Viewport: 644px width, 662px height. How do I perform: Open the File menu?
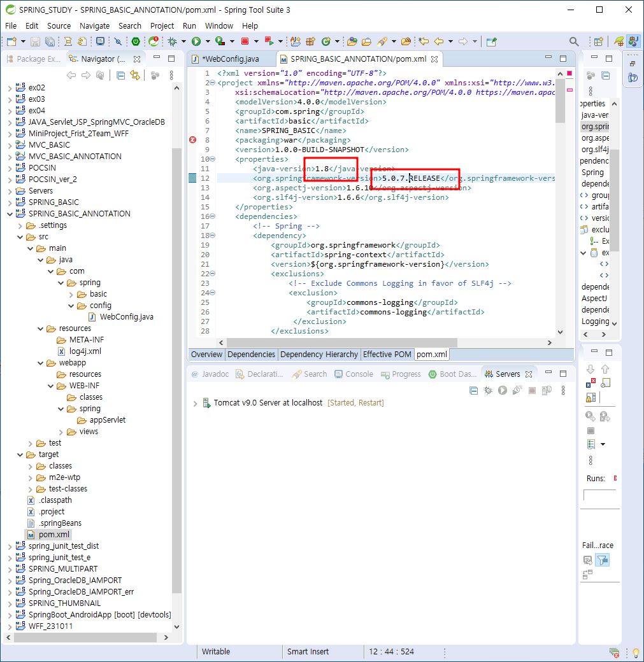click(x=11, y=25)
